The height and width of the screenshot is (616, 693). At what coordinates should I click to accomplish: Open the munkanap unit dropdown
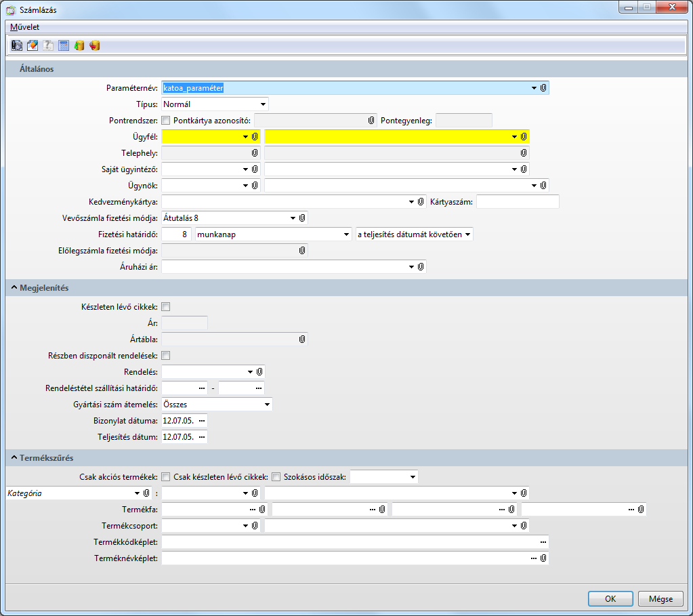point(345,234)
